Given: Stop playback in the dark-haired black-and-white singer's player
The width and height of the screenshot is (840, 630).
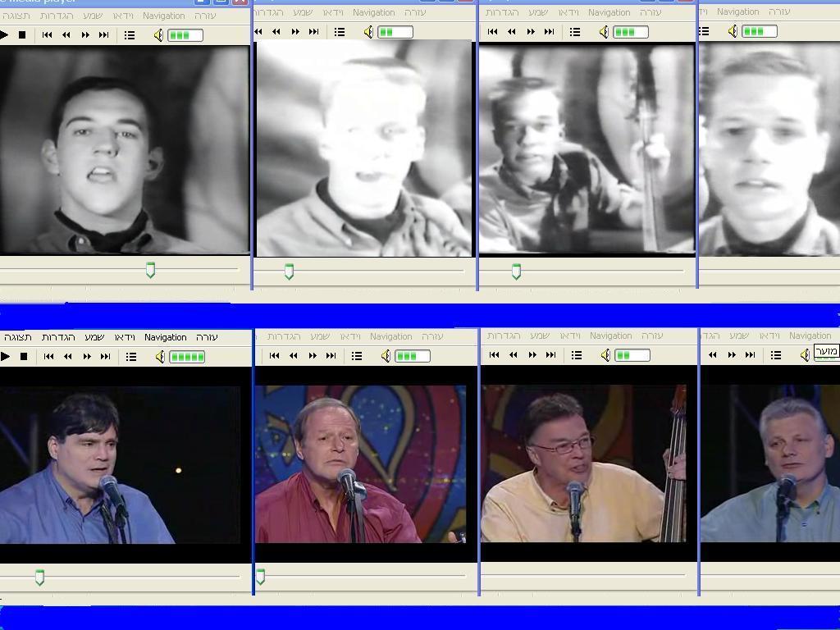Looking at the screenshot, I should tap(23, 35).
